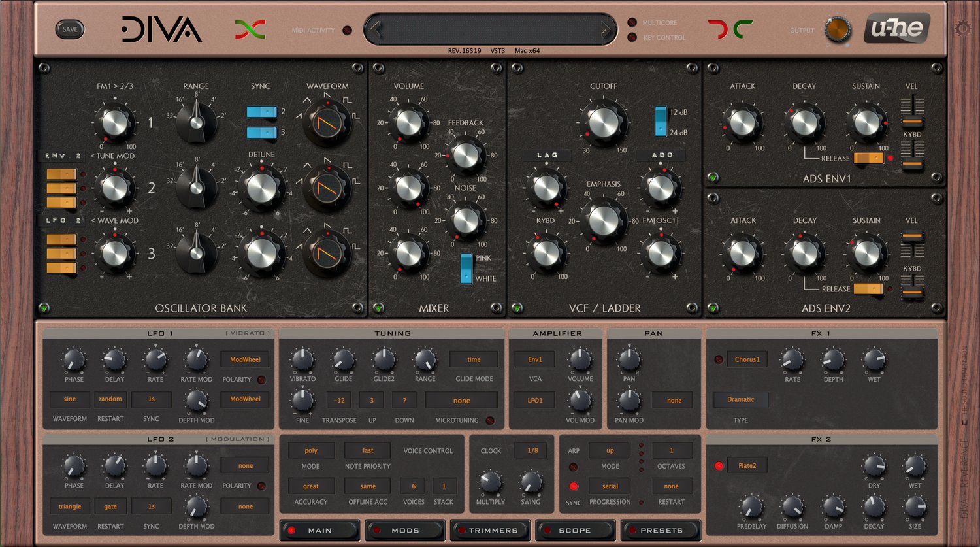This screenshot has width=980, height=547.
Task: Open the LFO 1 Waveform dropdown showing sine
Action: tap(70, 399)
